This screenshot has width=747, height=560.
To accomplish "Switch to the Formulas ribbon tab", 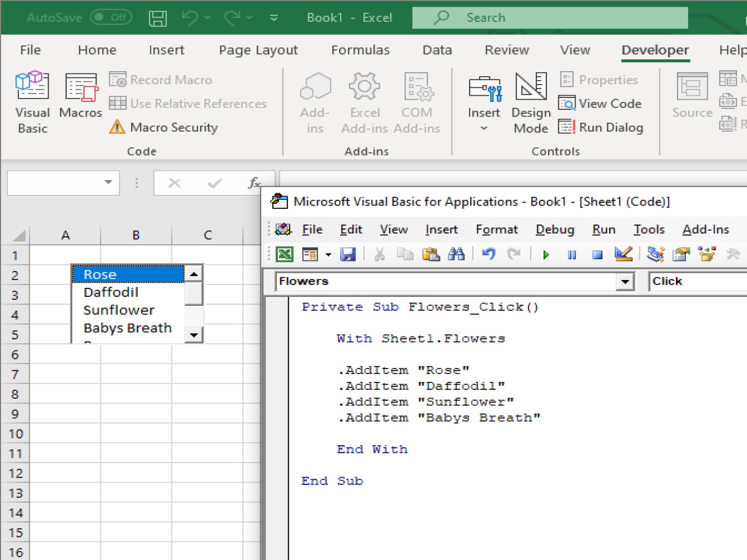I will [x=360, y=50].
